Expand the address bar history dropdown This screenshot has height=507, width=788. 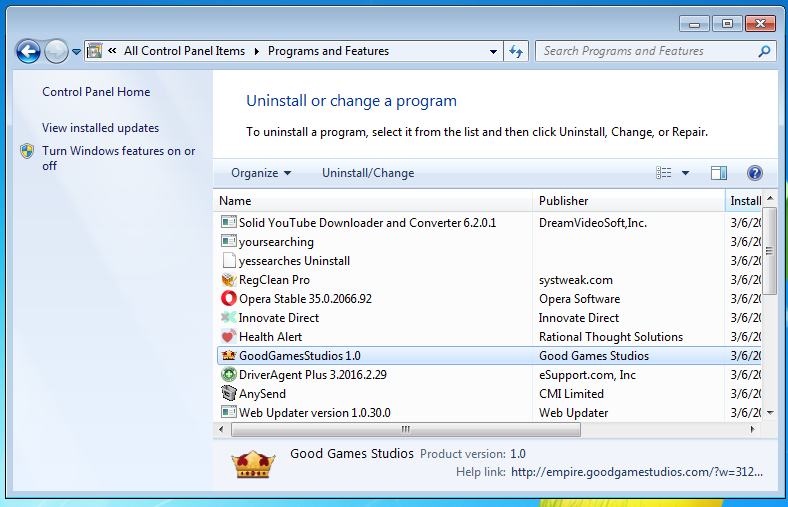point(493,51)
